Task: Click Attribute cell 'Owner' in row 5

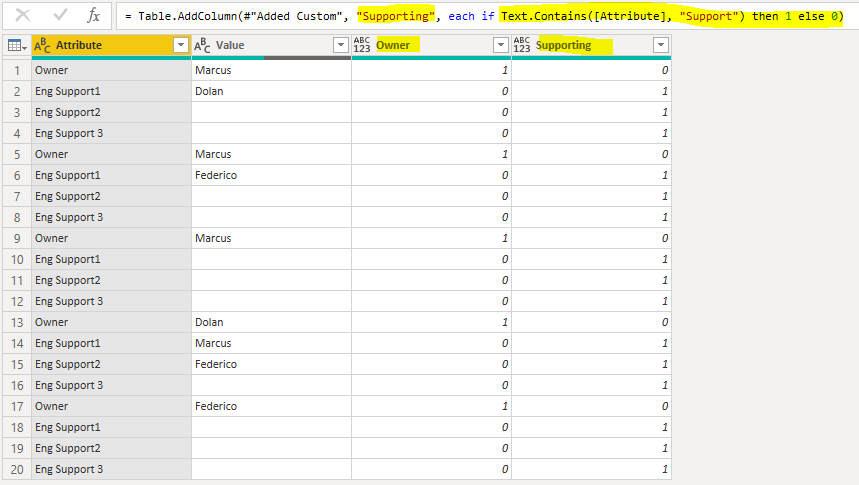Action: (x=111, y=154)
